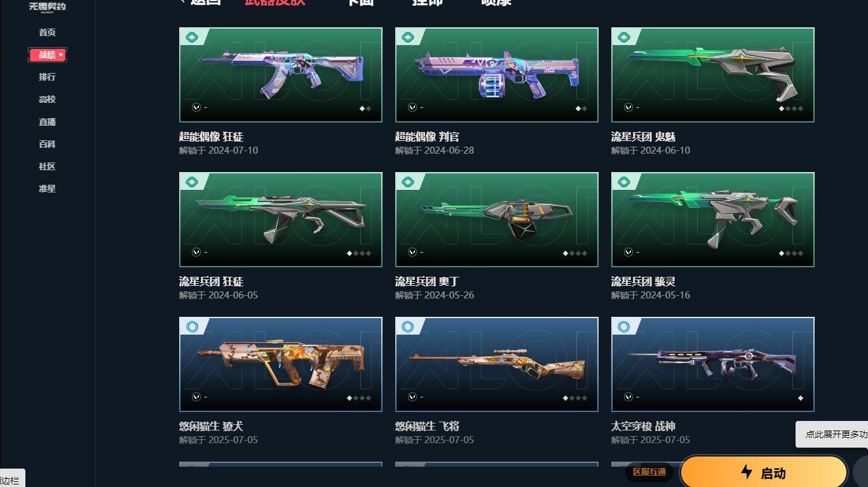
Task: Click the blue tier icon on 太空穿梭 战神 card
Action: tap(624, 327)
